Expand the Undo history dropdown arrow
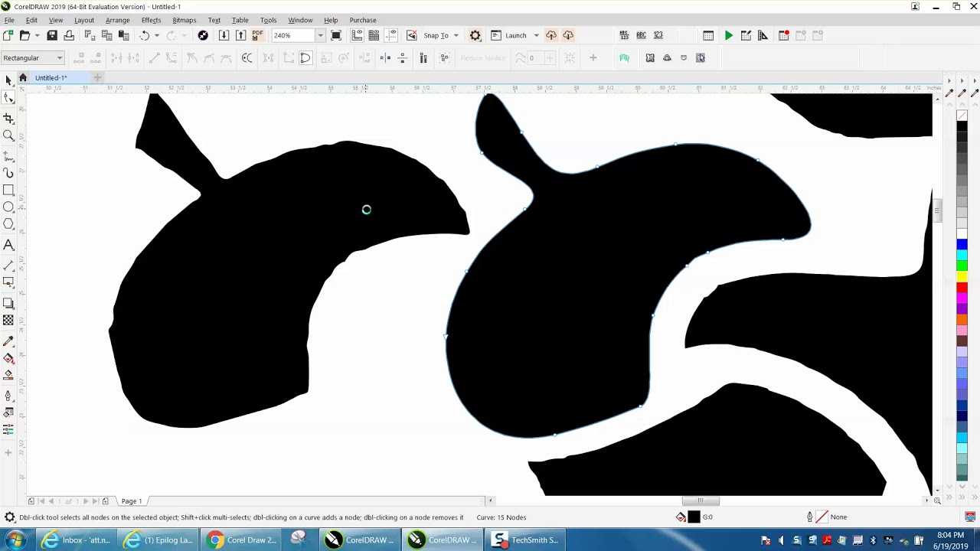980x551 pixels. [156, 35]
